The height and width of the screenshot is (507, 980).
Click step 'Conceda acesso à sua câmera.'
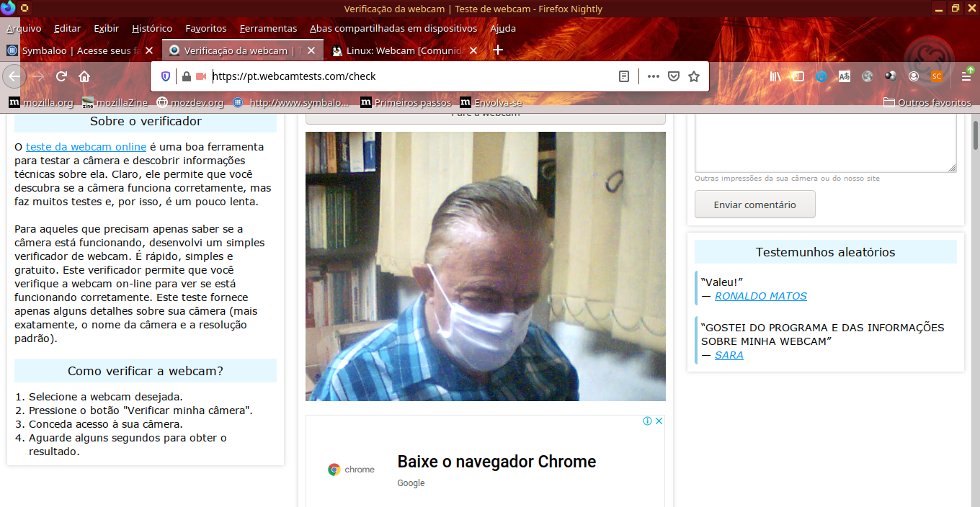pyautogui.click(x=106, y=424)
